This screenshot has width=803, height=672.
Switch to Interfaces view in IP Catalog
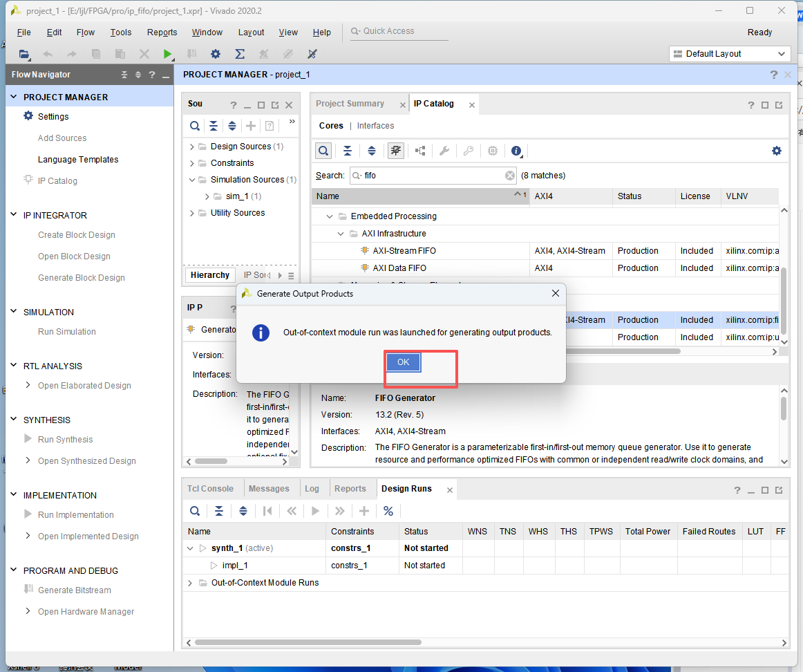[375, 126]
